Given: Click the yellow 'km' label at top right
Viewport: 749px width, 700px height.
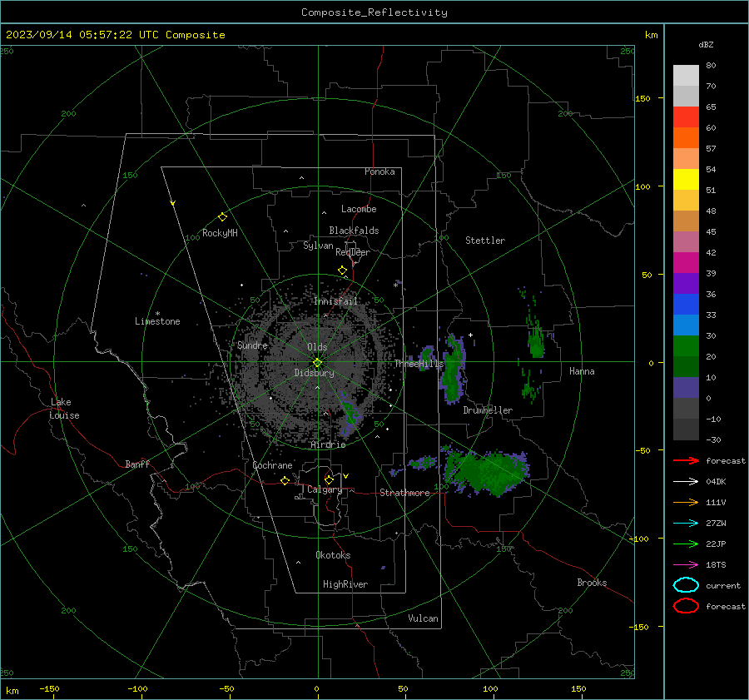Looking at the screenshot, I should click(651, 35).
